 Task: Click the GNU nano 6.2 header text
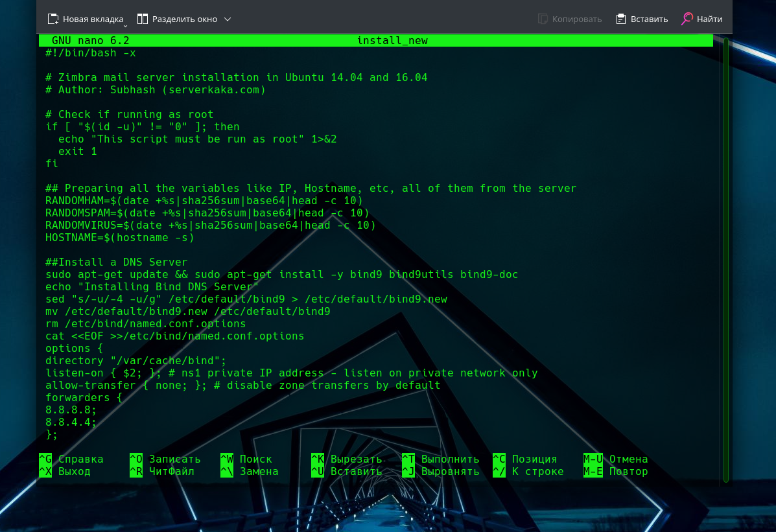(91, 41)
